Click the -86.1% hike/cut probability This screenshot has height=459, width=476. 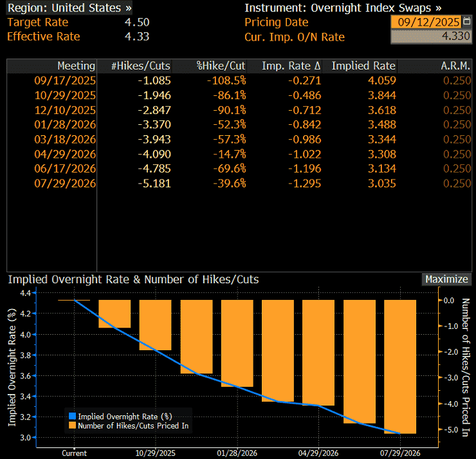coord(229,95)
